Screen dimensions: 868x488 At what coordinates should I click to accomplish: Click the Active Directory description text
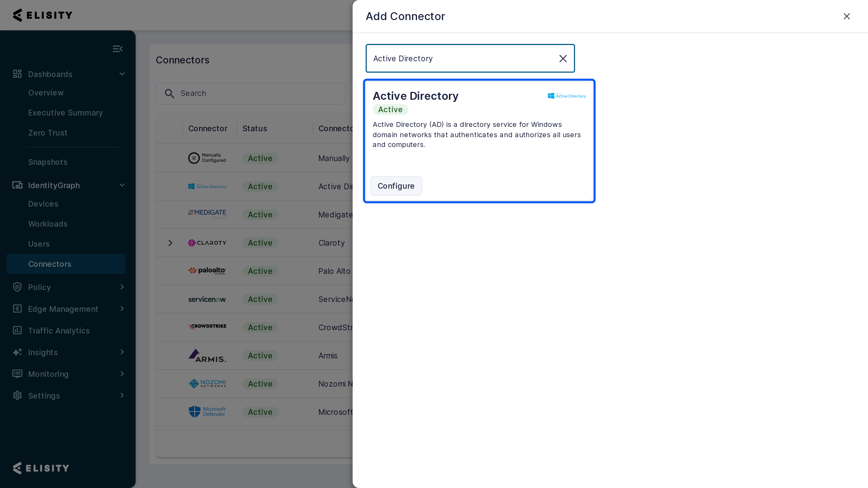[477, 135]
